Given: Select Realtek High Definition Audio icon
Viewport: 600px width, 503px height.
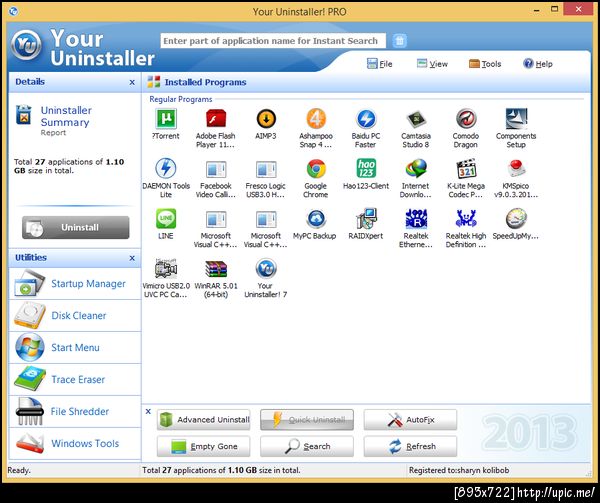Looking at the screenshot, I should (466, 219).
